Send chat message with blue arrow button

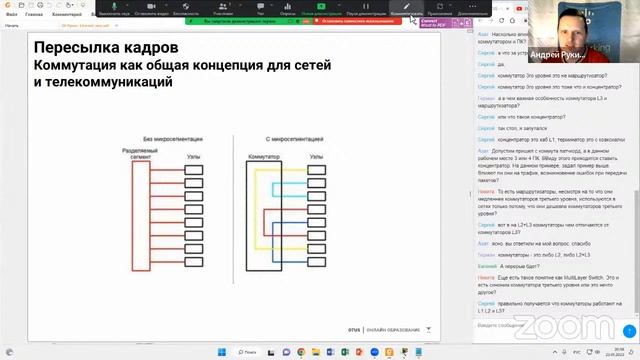[x=629, y=331]
